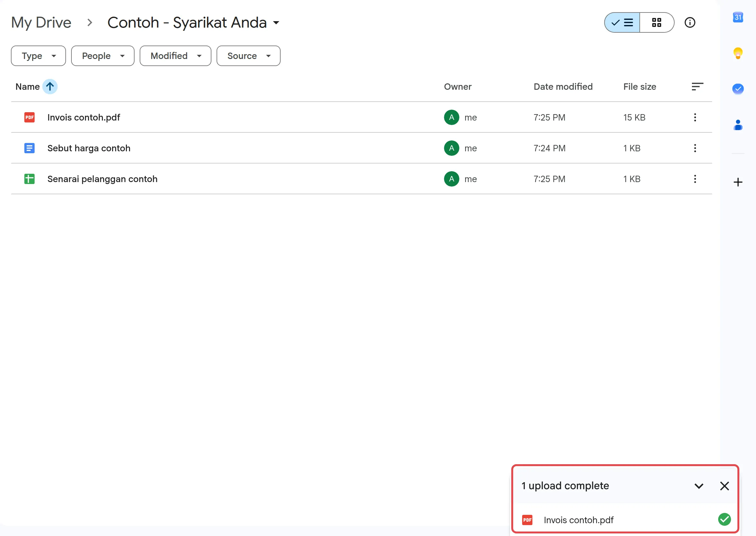Click Owner column header
This screenshot has width=756, height=536.
click(457, 87)
